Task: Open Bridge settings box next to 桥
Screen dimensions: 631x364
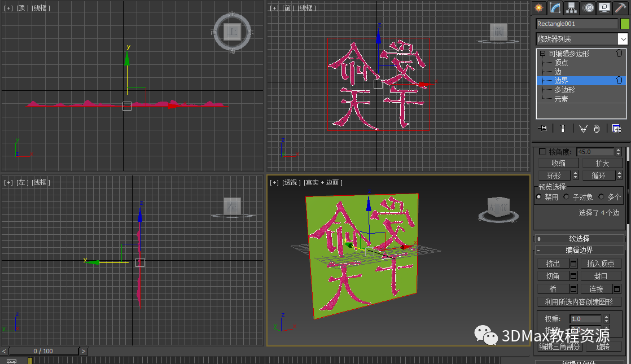Action: (573, 289)
